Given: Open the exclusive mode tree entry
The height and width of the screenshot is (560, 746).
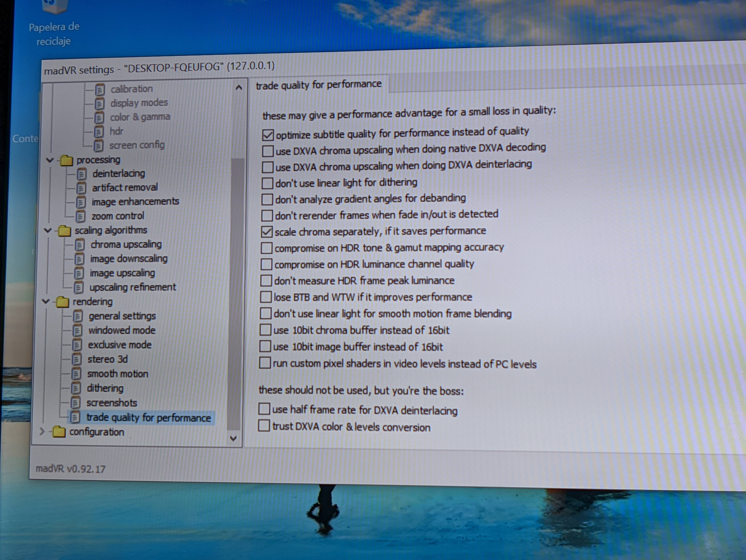Looking at the screenshot, I should [x=120, y=345].
